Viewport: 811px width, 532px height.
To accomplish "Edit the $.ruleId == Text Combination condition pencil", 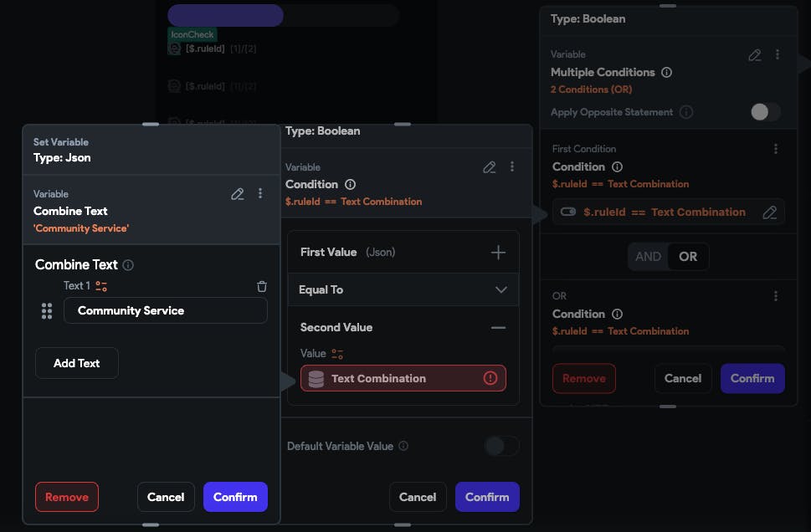I will point(769,212).
